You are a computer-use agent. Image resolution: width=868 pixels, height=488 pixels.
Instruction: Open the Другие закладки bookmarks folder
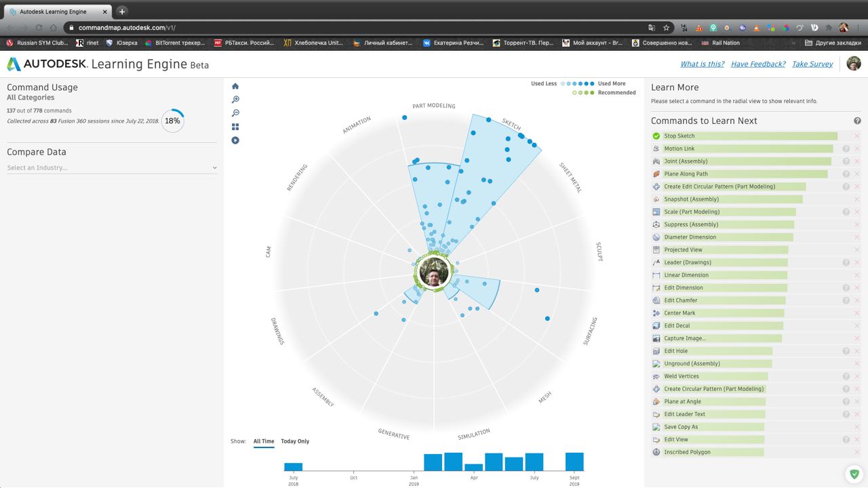(x=833, y=43)
